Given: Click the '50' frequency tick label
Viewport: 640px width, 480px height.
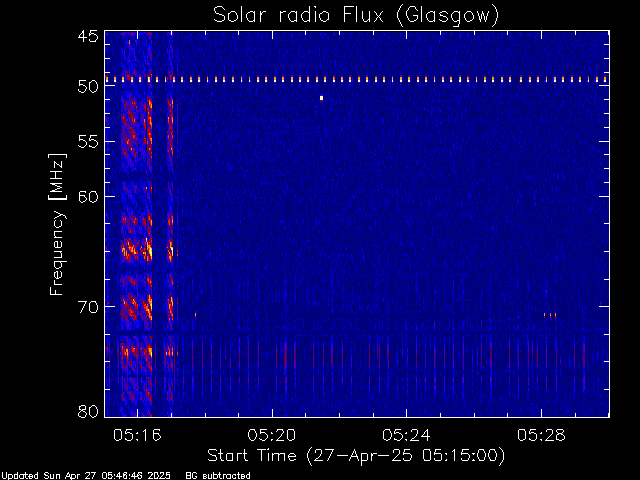Looking at the screenshot, I should coord(88,87).
